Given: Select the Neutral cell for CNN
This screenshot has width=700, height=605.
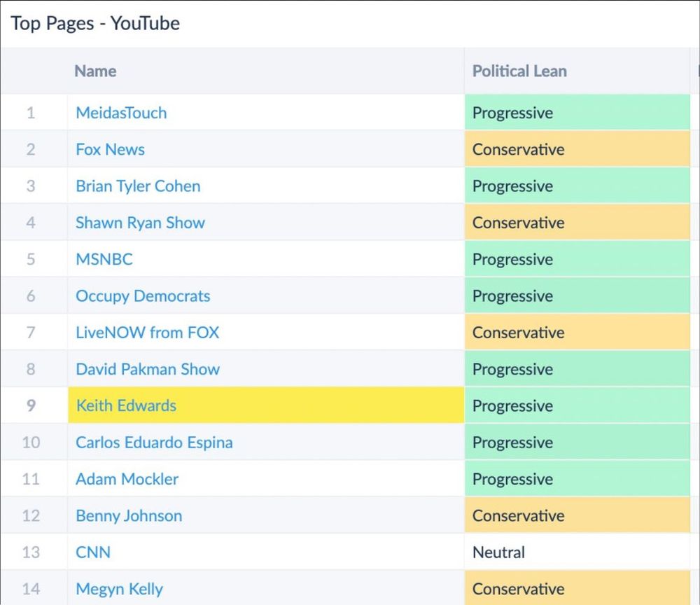Looking at the screenshot, I should [x=577, y=551].
